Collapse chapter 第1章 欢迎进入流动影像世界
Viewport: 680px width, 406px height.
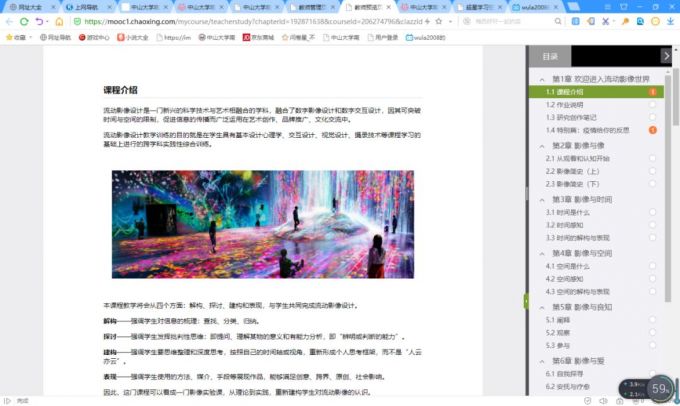pyautogui.click(x=542, y=79)
